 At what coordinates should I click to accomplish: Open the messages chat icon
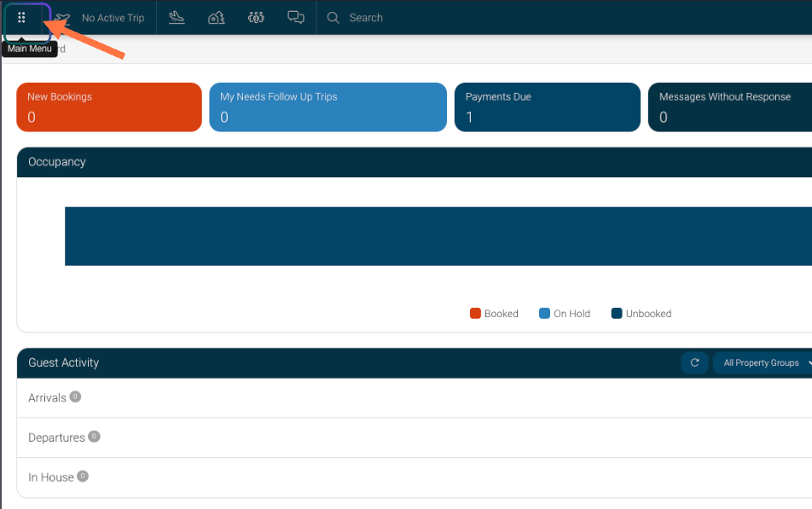click(296, 18)
